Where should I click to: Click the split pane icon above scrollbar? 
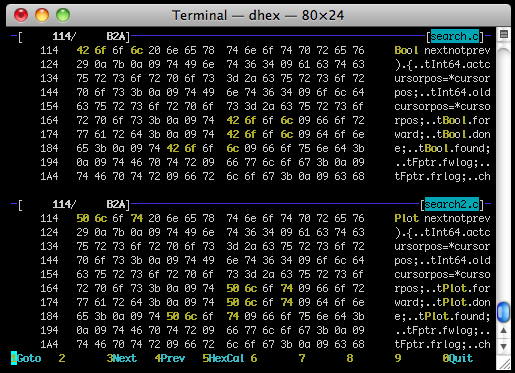504,34
